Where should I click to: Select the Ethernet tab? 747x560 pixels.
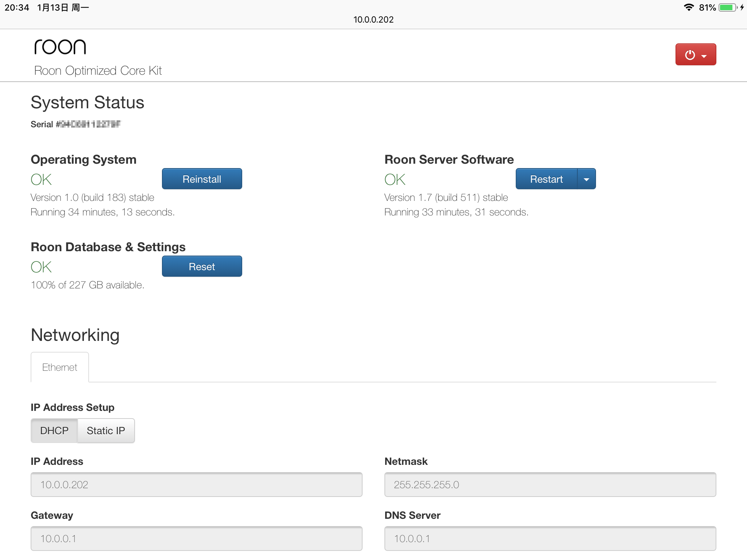(60, 367)
